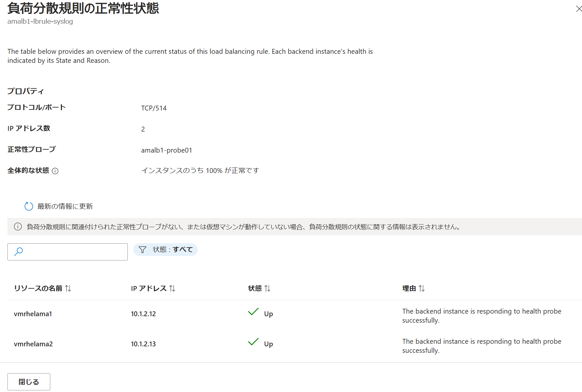Click the プロパティ section heading
582x392 pixels.
26,91
